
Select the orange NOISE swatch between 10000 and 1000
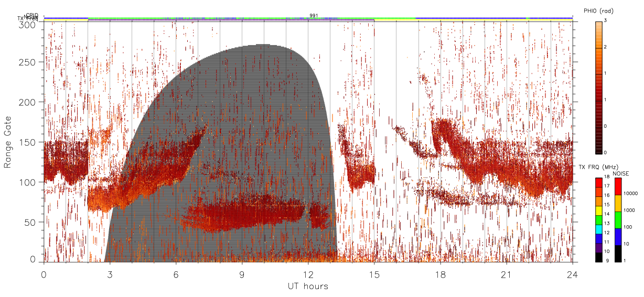(618, 203)
